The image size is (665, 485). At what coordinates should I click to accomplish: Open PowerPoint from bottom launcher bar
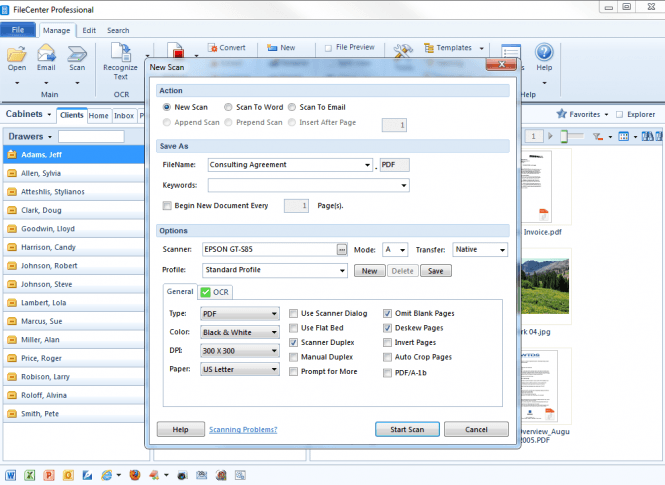[x=49, y=475]
